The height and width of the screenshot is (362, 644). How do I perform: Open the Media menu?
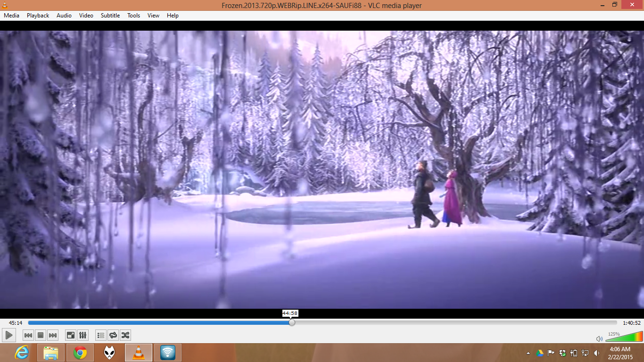(11, 16)
